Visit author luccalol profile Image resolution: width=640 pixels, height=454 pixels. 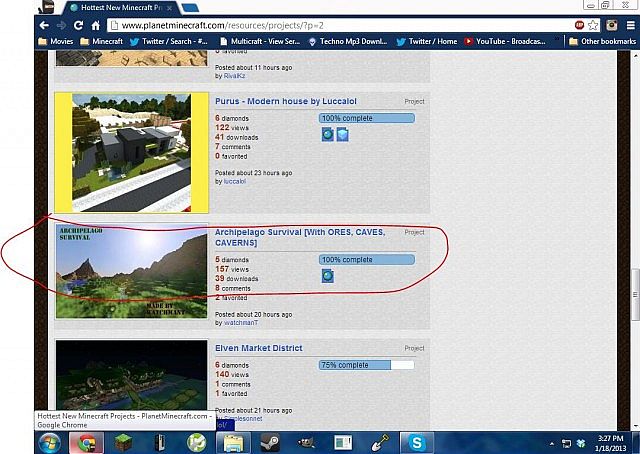(235, 181)
